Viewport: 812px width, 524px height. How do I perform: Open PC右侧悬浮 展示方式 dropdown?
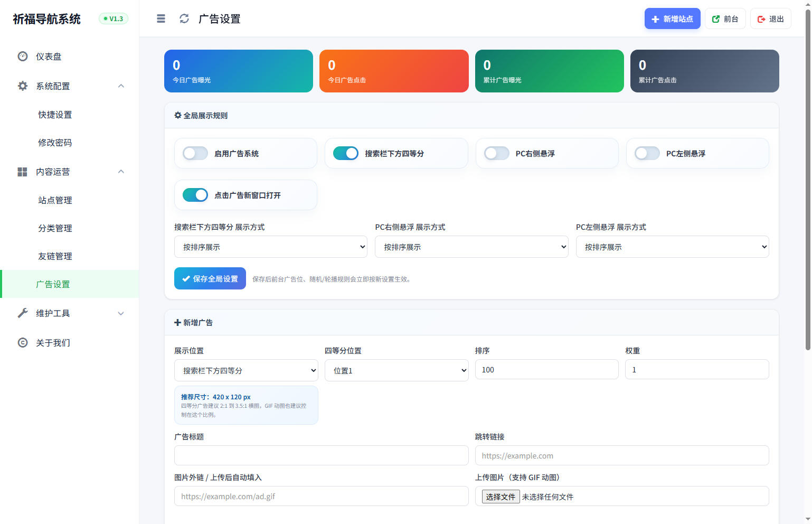coord(471,247)
